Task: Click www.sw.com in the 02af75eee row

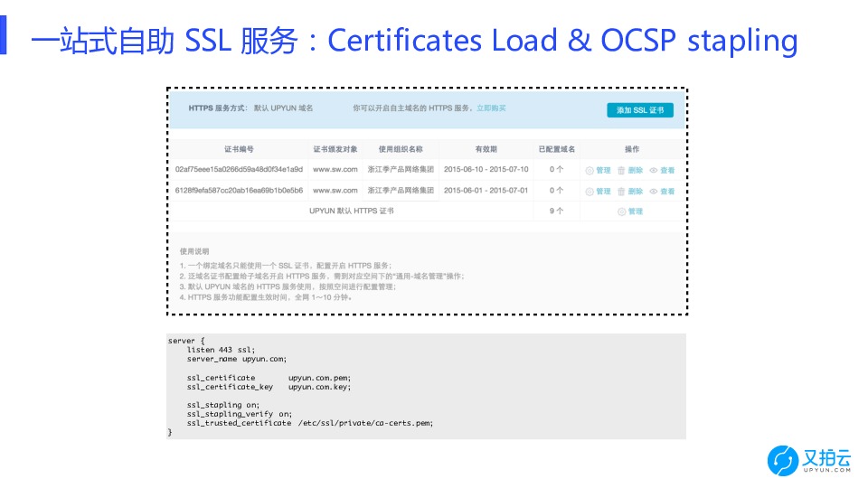Action: 335,169
